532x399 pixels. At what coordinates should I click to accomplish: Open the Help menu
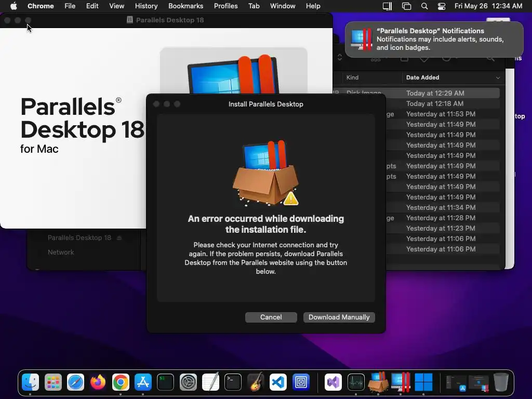click(x=313, y=6)
